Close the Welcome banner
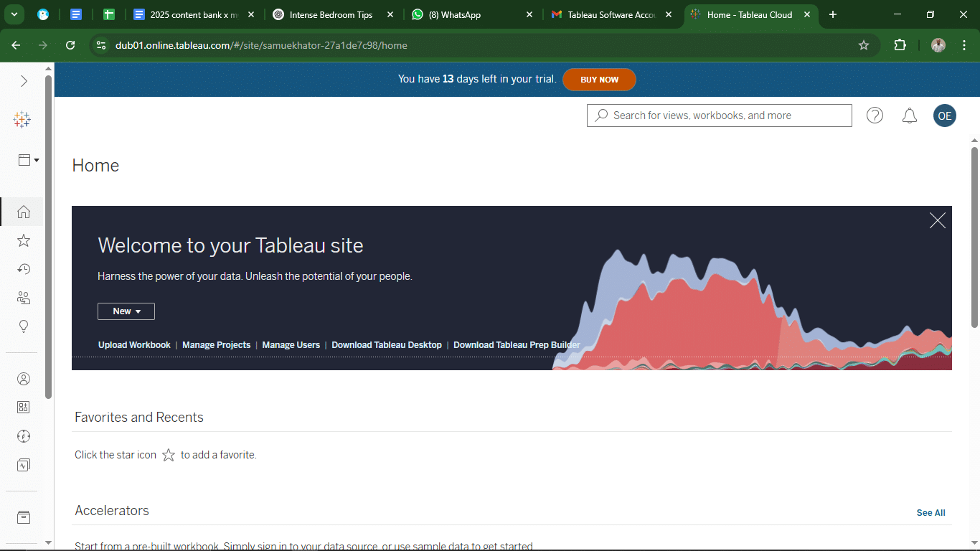Screen dimensions: 980x551 pyautogui.click(x=937, y=220)
